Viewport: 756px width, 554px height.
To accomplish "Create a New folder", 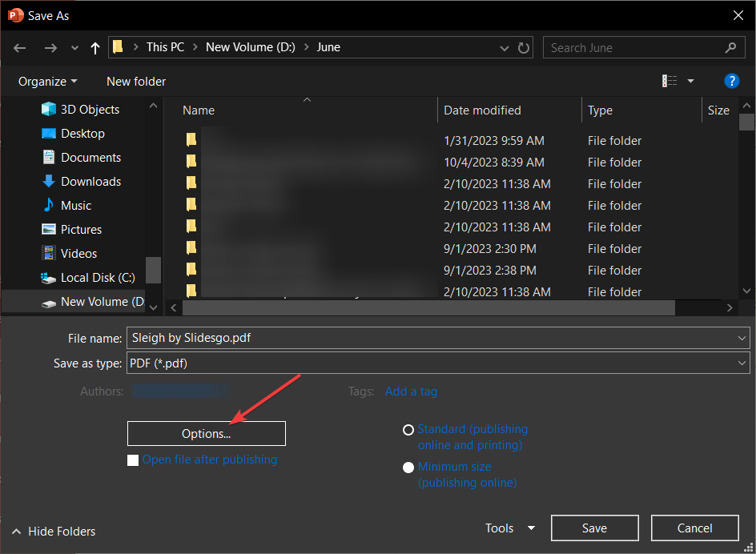I will [x=136, y=82].
